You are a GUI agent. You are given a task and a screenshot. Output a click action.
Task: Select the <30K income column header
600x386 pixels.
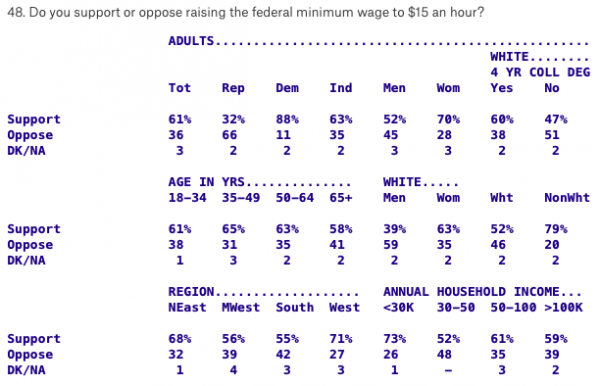point(398,307)
